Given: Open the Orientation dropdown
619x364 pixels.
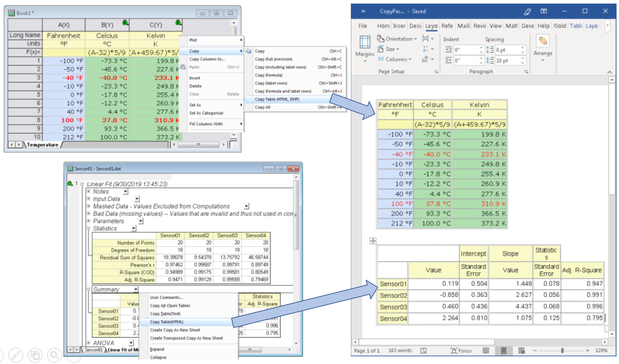Looking at the screenshot, I should [397, 39].
